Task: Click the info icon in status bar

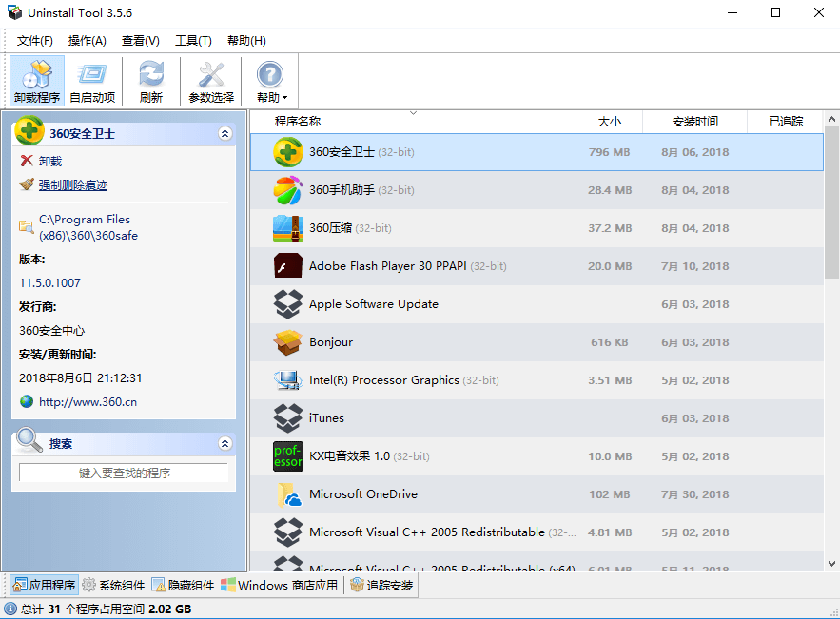Action: click(10, 609)
